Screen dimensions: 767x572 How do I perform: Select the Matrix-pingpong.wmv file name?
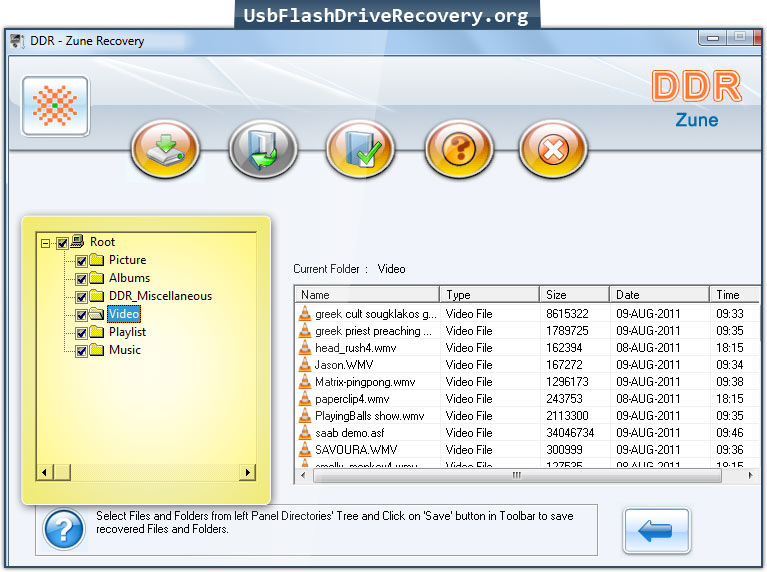(365, 382)
